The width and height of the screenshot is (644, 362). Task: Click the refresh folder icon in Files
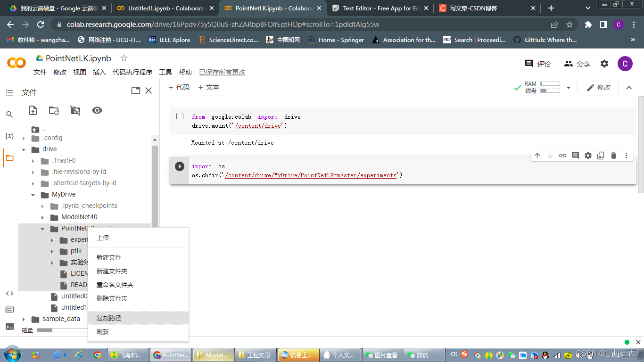tap(54, 110)
